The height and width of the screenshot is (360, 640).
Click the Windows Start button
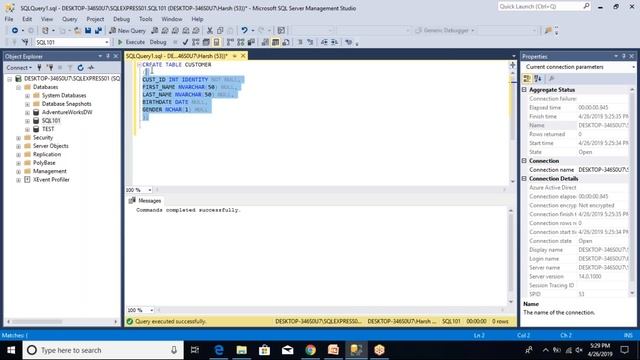point(11,350)
